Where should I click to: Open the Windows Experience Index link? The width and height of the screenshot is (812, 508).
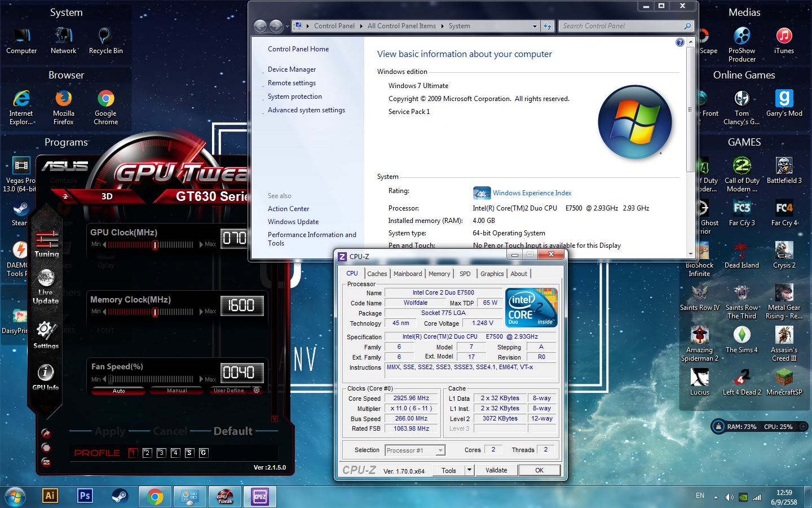[532, 193]
